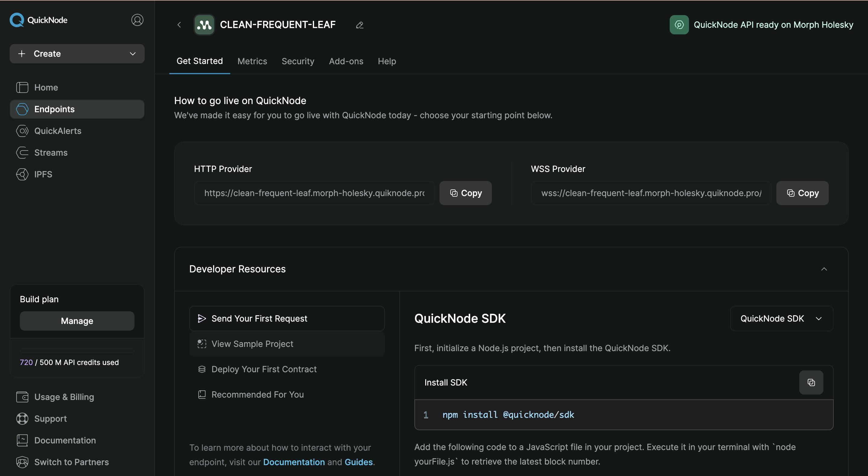Click the Documentation sidebar icon
The image size is (868, 476).
point(22,440)
